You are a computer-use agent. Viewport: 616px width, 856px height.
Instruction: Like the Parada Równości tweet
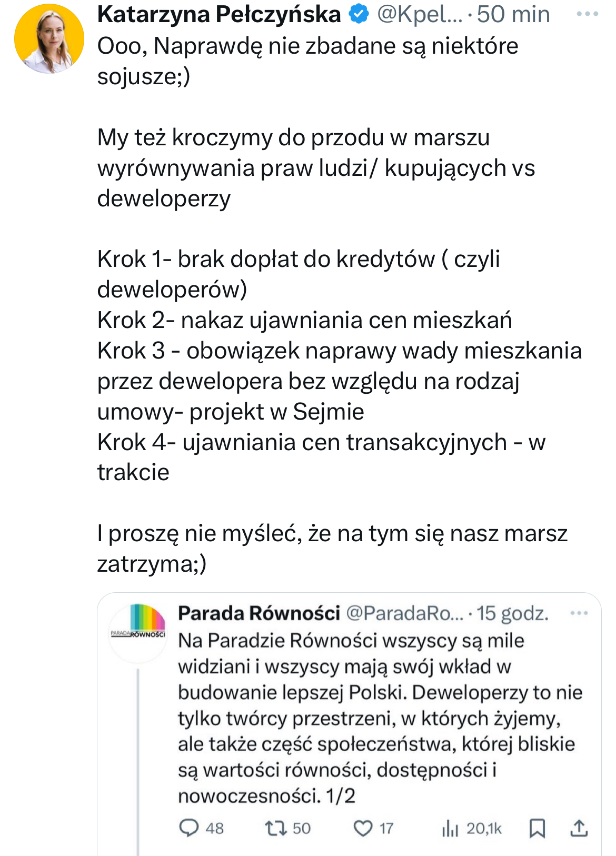pos(363,828)
